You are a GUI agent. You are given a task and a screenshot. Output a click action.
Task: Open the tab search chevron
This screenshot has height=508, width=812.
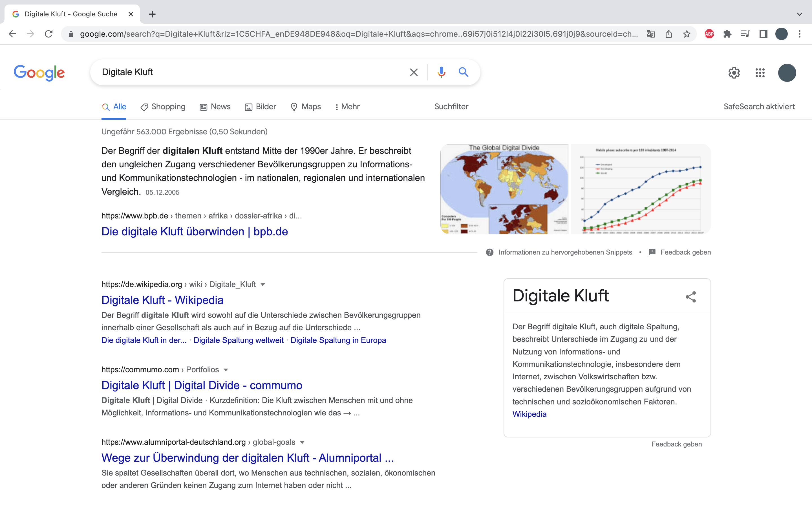point(800,14)
